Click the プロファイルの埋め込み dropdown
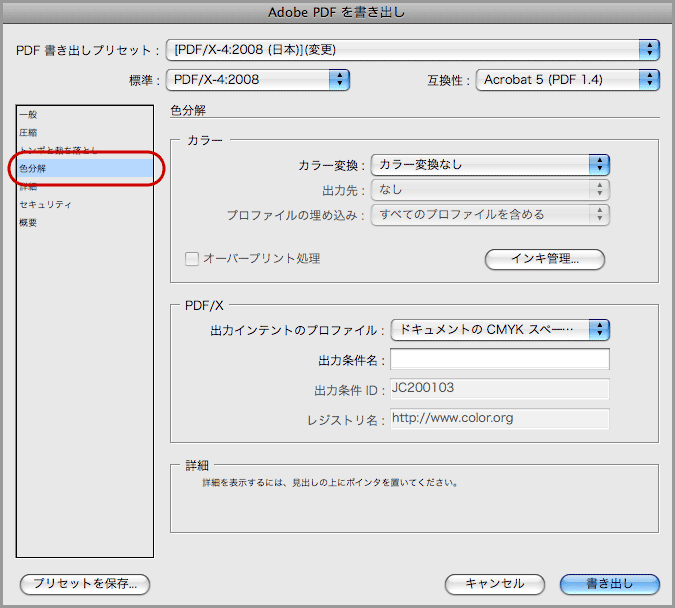Viewport: 675px width, 608px height. pyautogui.click(x=490, y=214)
